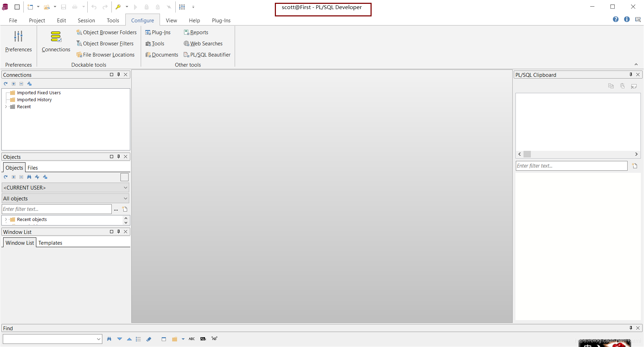Screen dimensions: 644x347
Task: Open the Find text combo box dropdown
Action: tap(98, 339)
